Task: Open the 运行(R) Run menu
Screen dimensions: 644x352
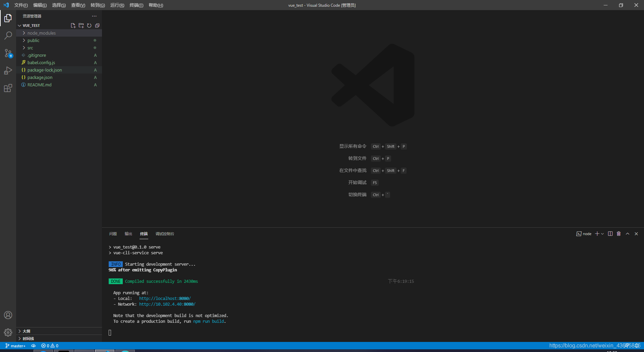Action: click(x=117, y=5)
